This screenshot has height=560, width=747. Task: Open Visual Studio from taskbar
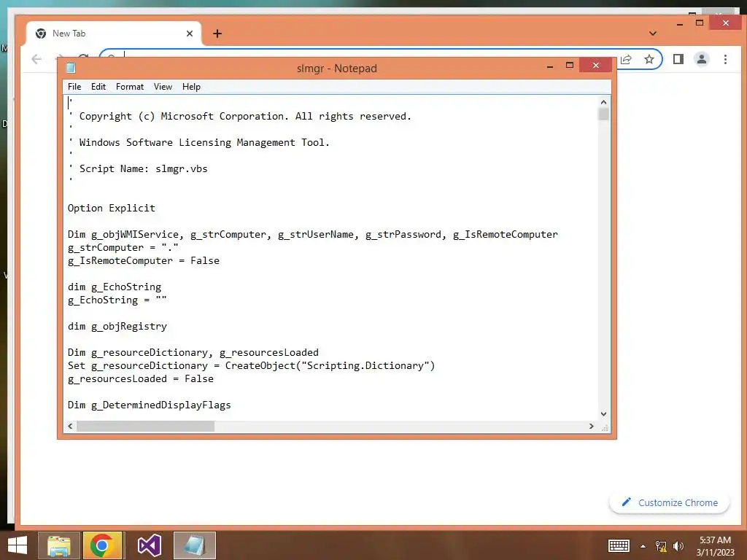click(x=149, y=545)
